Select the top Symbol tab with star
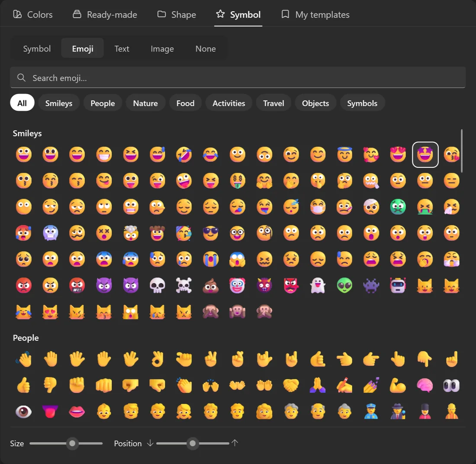Image resolution: width=476 pixels, height=464 pixels. (x=238, y=15)
